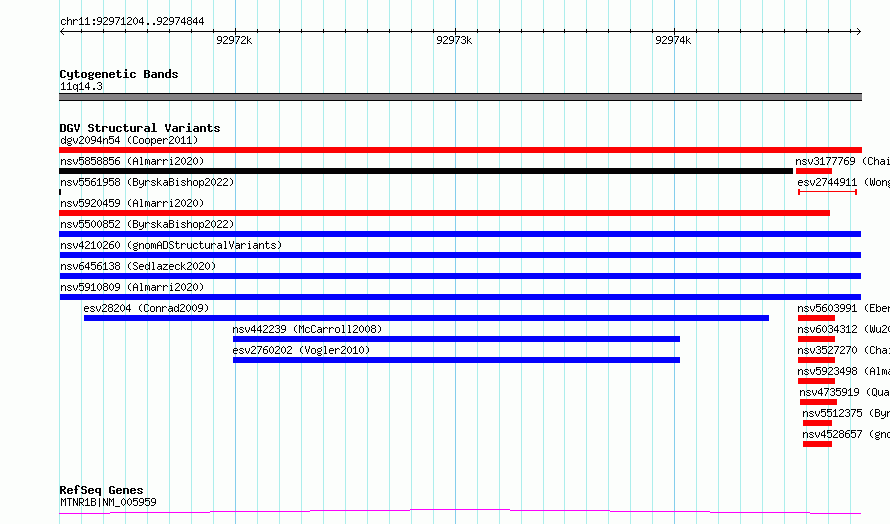The image size is (890, 524).
Task: Click the magenta MTNR1B gene line
Action: (x=460, y=512)
